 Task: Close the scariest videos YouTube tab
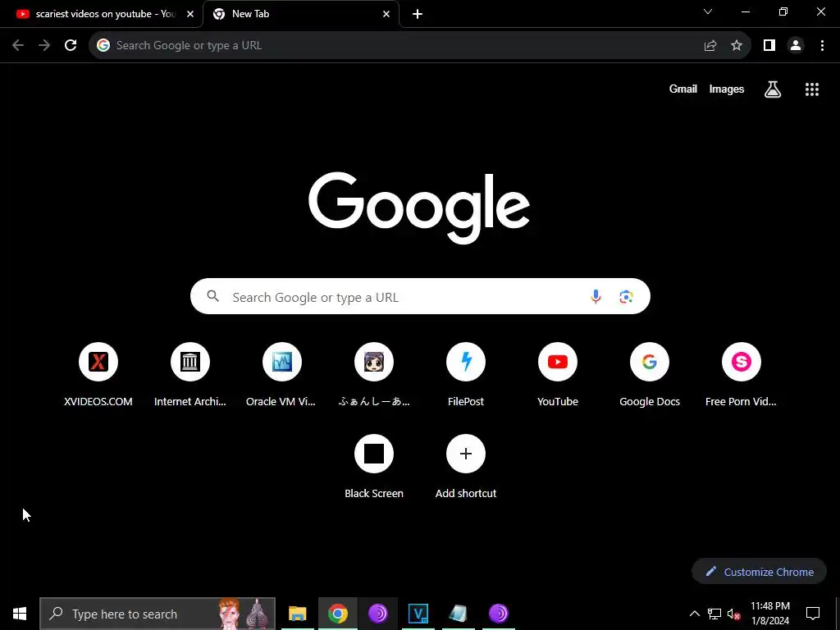click(x=190, y=14)
